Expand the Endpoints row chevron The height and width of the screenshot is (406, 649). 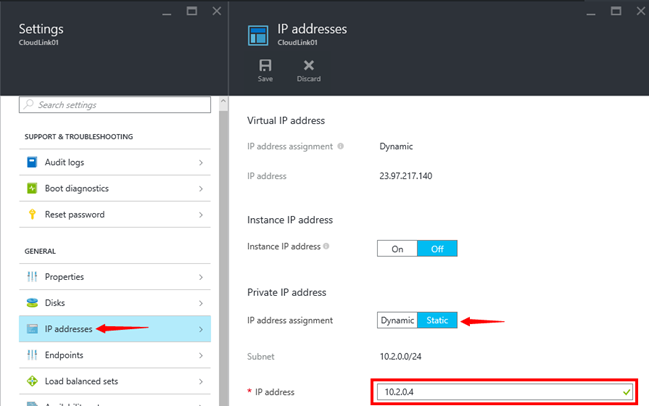[201, 354]
